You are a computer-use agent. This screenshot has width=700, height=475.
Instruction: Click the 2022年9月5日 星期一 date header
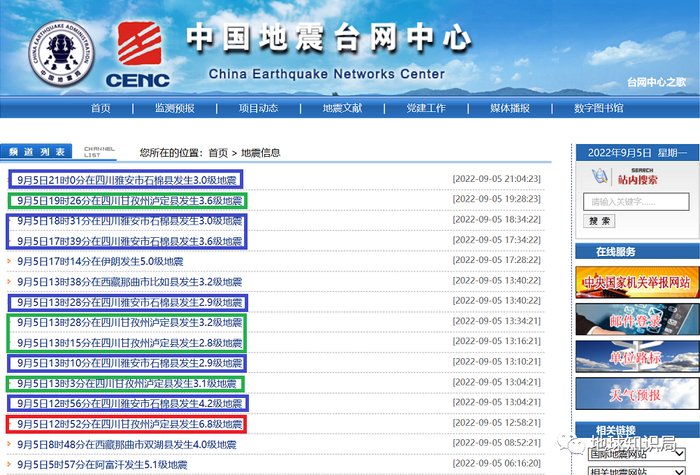click(x=637, y=153)
